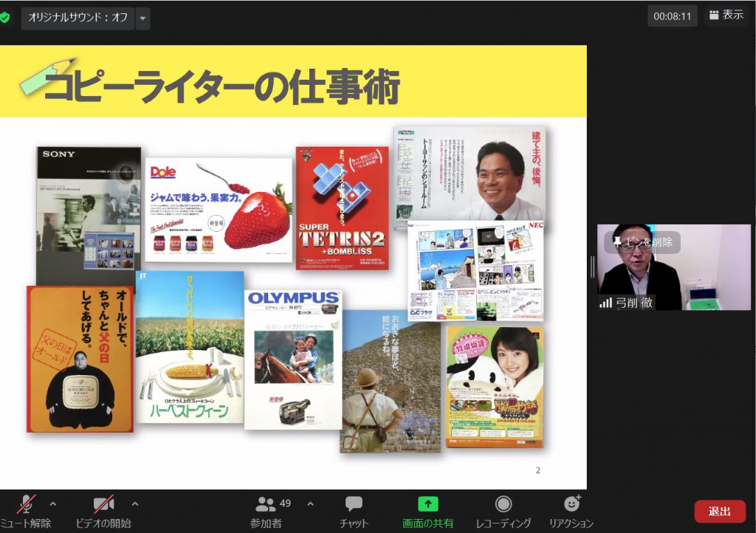Click the NEC comic strip advertisement
The width and height of the screenshot is (756, 533).
pos(475,271)
